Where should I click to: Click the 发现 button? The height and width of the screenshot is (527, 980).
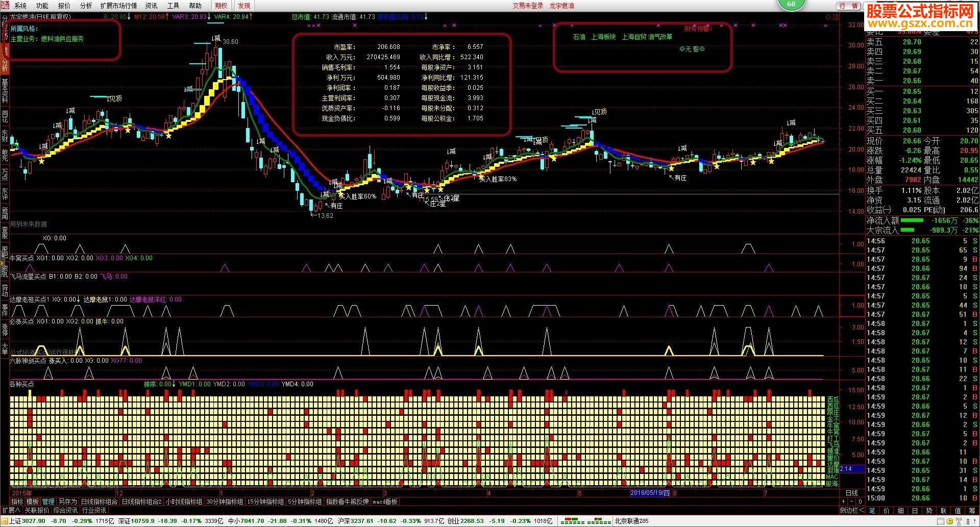[244, 6]
